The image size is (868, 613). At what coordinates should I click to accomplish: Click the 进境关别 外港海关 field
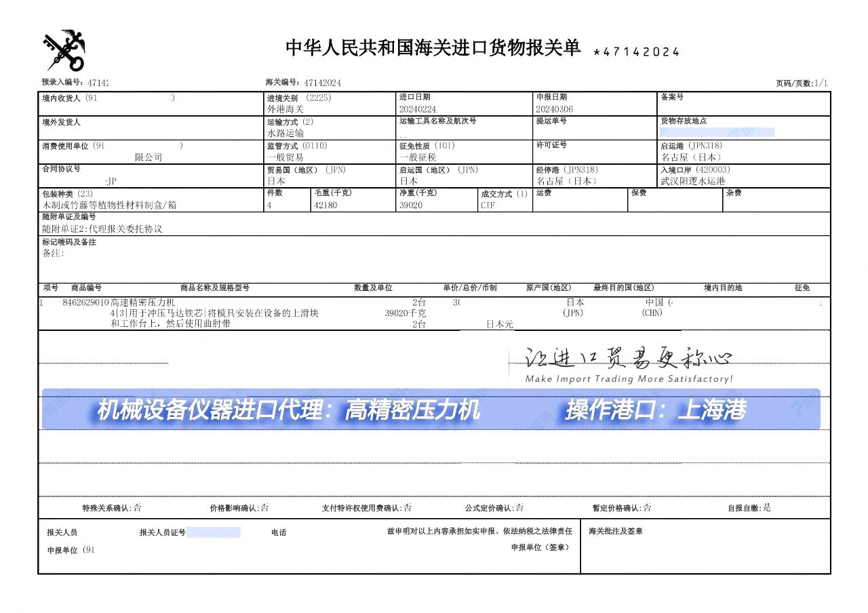pyautogui.click(x=286, y=108)
